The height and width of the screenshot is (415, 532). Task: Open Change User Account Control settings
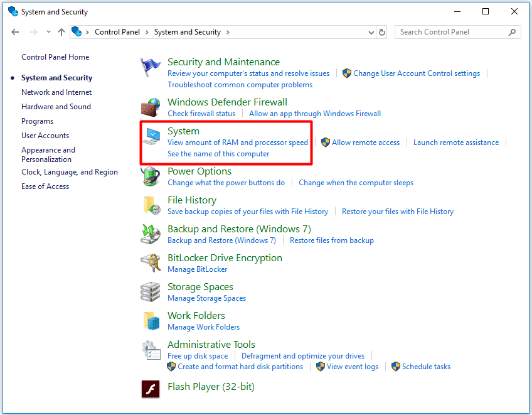coord(417,73)
